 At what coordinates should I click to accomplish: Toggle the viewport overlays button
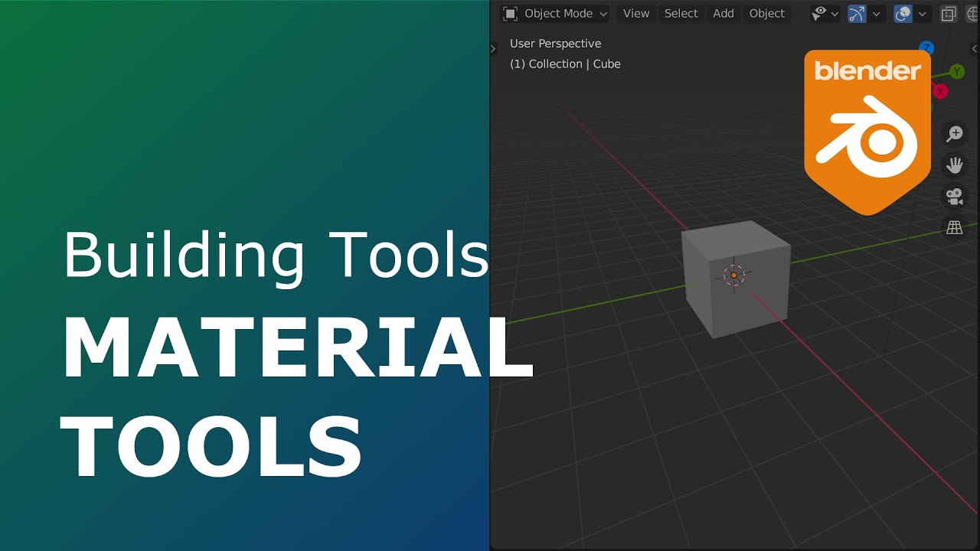click(x=903, y=14)
